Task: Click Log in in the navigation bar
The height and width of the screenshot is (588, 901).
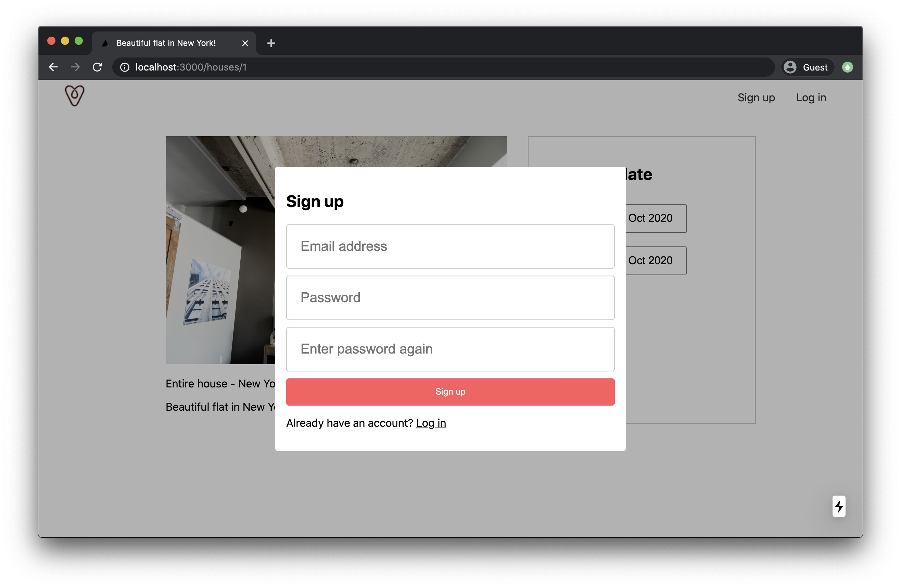Action: [811, 98]
